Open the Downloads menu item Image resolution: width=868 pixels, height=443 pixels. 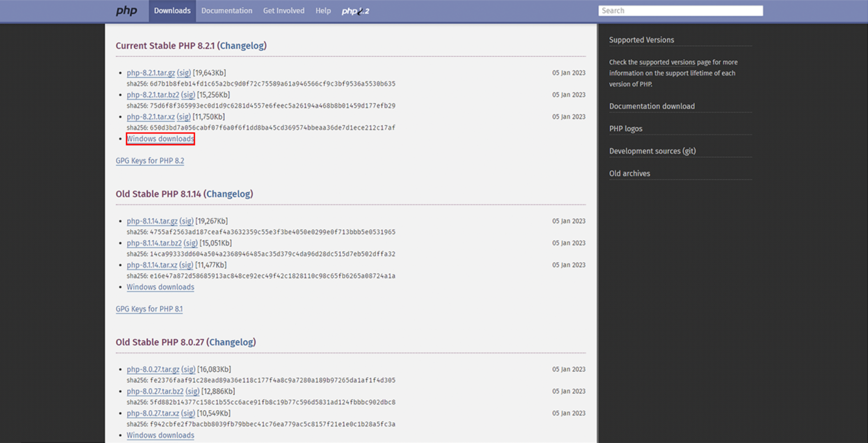tap(172, 11)
